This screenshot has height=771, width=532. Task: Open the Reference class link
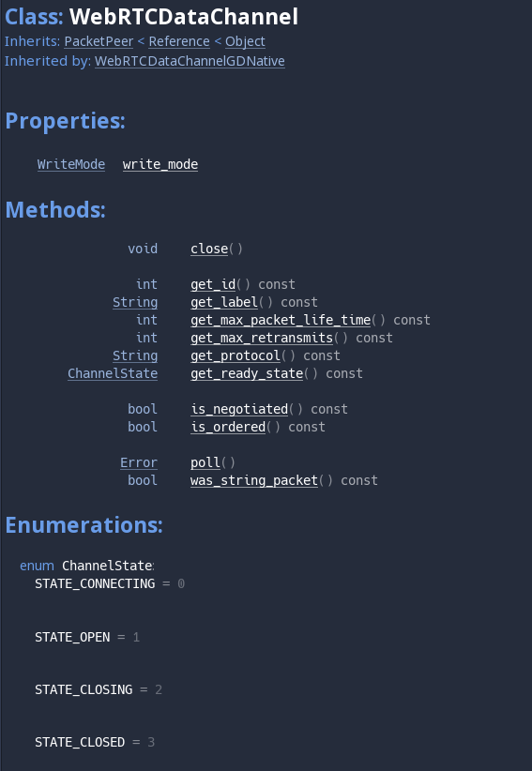tap(179, 42)
